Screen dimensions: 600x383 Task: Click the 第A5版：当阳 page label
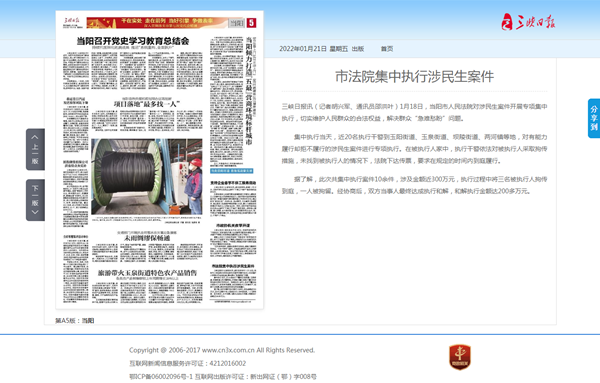pos(75,321)
